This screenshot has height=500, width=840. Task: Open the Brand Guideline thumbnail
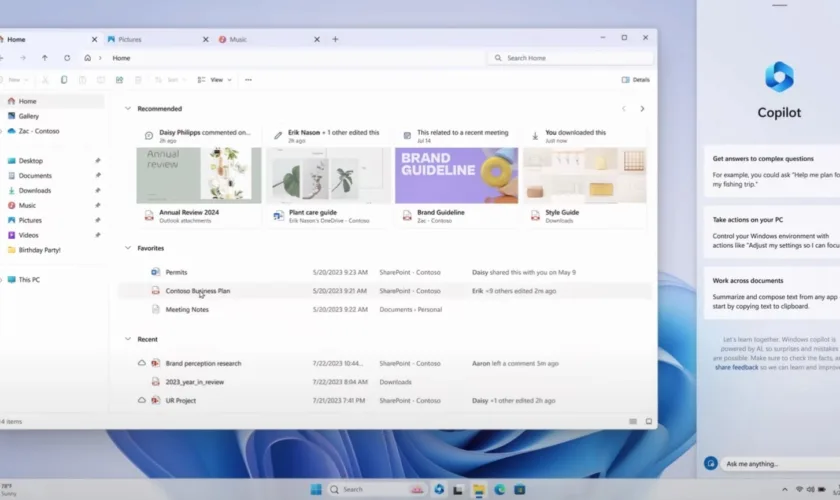pos(456,175)
